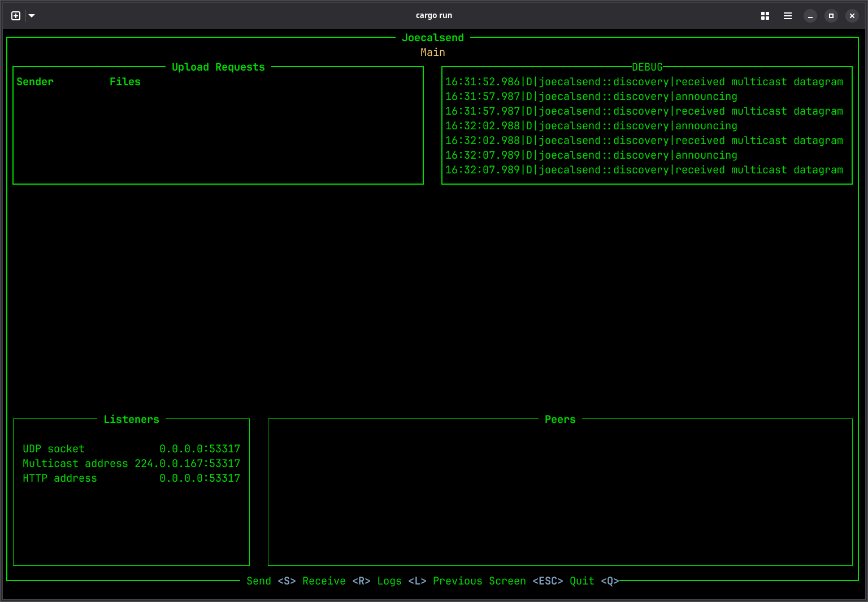This screenshot has height=602, width=868.
Task: Click the Multicast address label
Action: pos(75,464)
